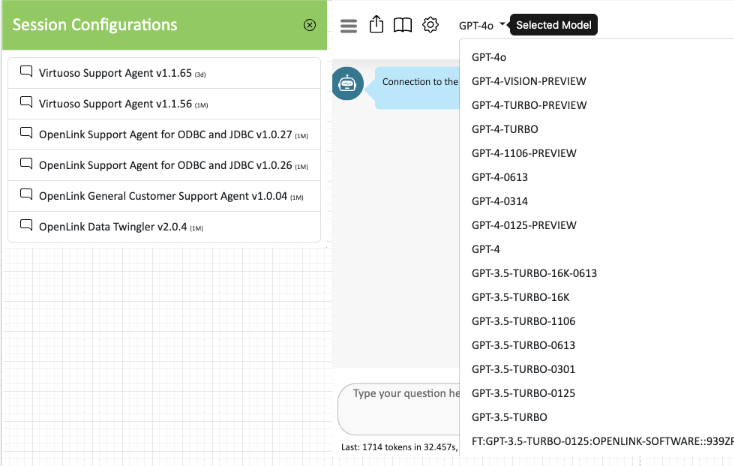Select the plain GPT-4 option

[x=485, y=249]
